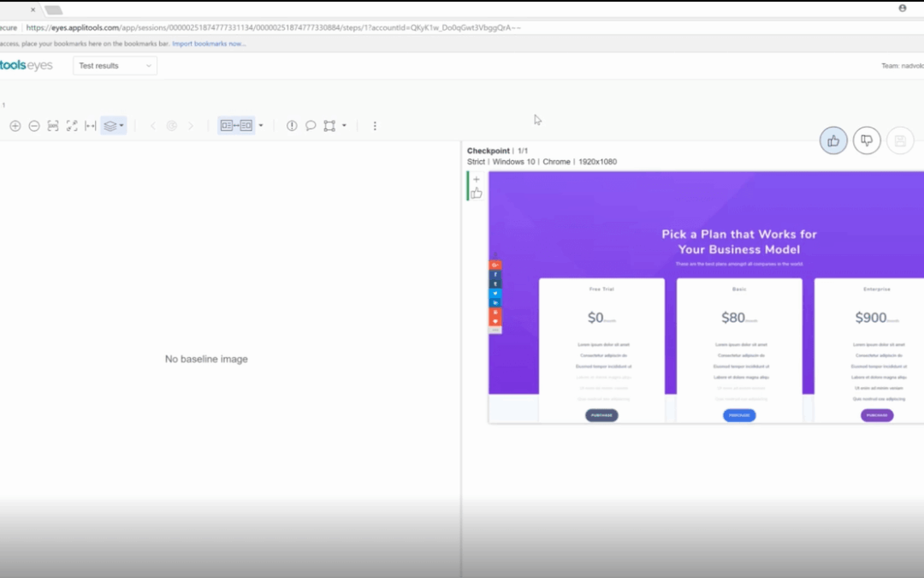Click the checkpoint pricing page thumbnail
924x578 pixels.
click(706, 297)
